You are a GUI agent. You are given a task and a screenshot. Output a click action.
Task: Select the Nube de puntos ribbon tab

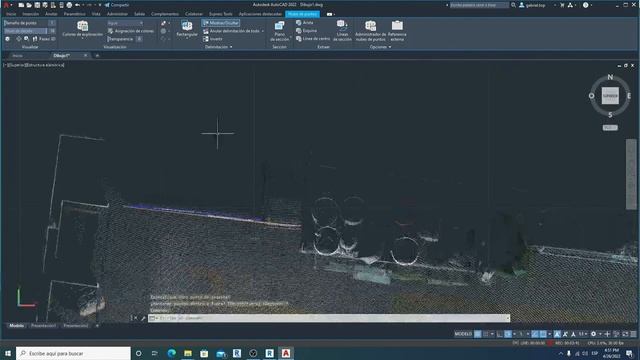302,14
